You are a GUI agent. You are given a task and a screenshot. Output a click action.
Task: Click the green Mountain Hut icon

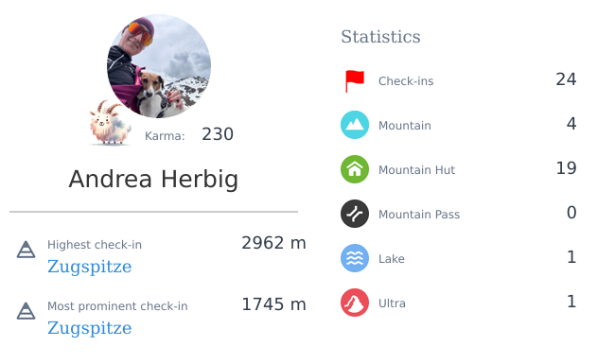point(355,169)
